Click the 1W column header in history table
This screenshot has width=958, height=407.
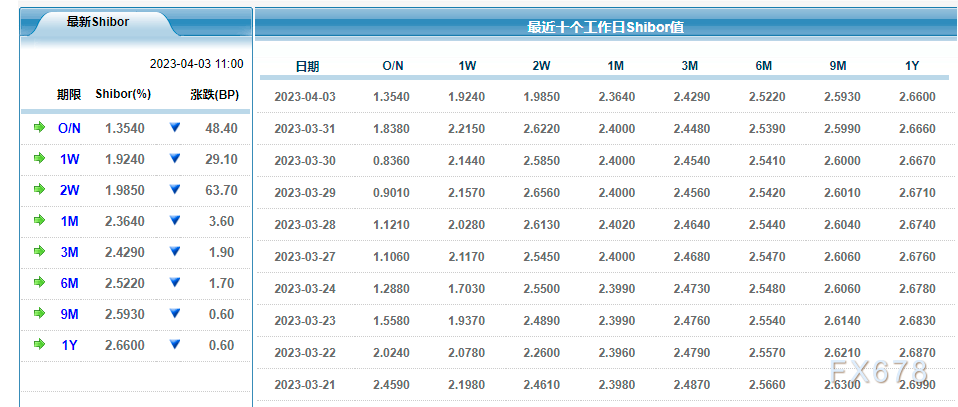tap(467, 66)
